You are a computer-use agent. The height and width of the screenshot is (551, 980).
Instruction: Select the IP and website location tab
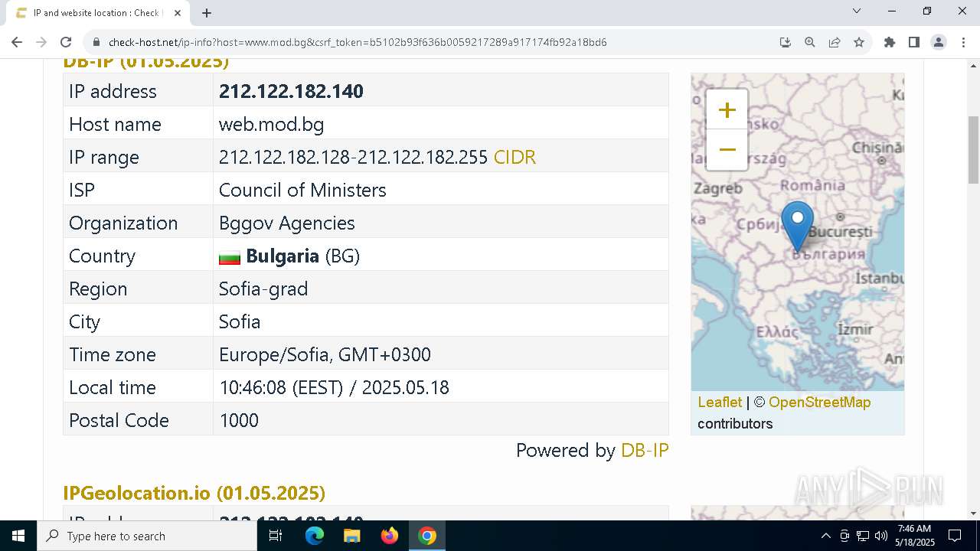click(97, 13)
